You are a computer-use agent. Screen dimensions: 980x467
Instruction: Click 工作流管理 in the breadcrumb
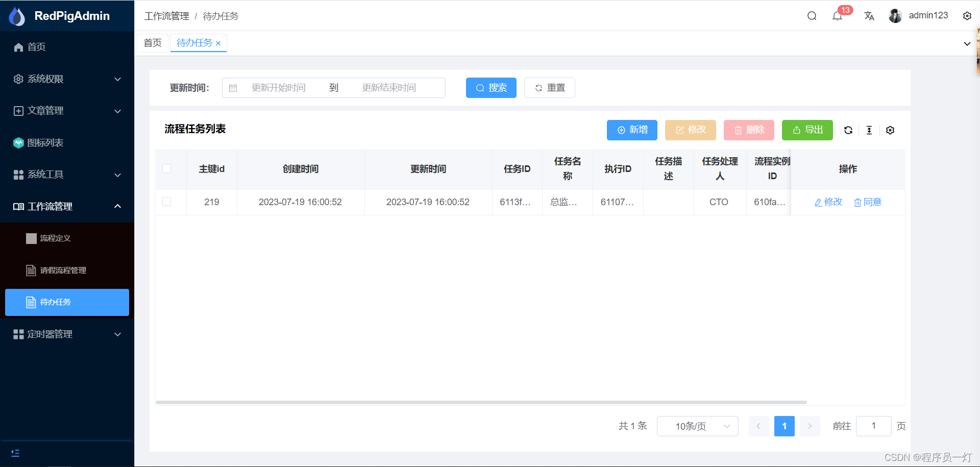click(166, 16)
